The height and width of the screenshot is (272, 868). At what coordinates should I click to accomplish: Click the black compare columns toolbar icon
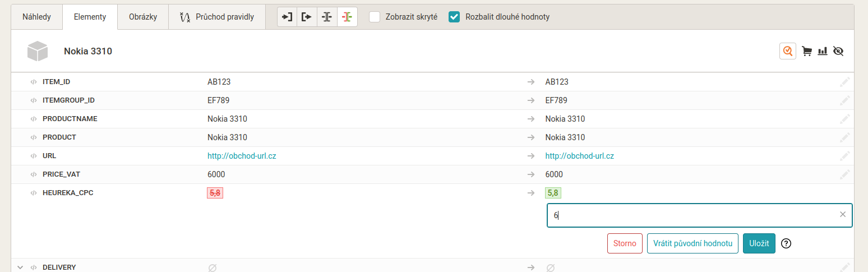[327, 17]
